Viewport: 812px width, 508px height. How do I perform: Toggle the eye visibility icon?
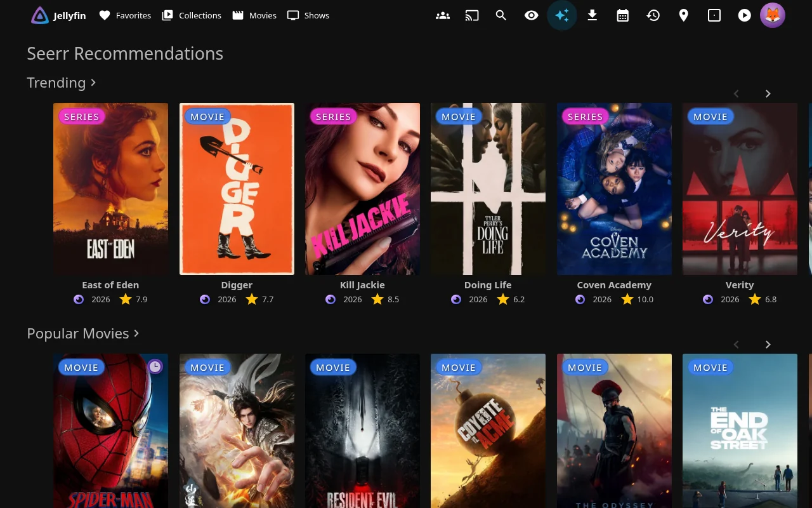click(x=532, y=15)
